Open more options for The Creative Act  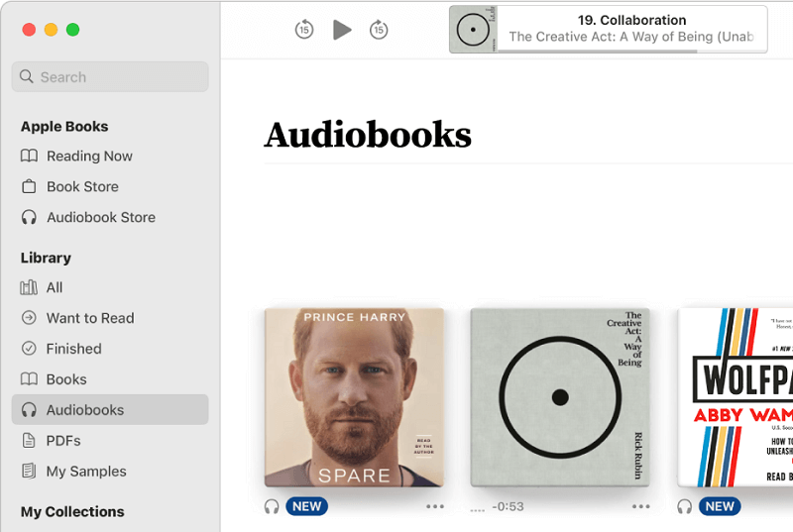(641, 506)
